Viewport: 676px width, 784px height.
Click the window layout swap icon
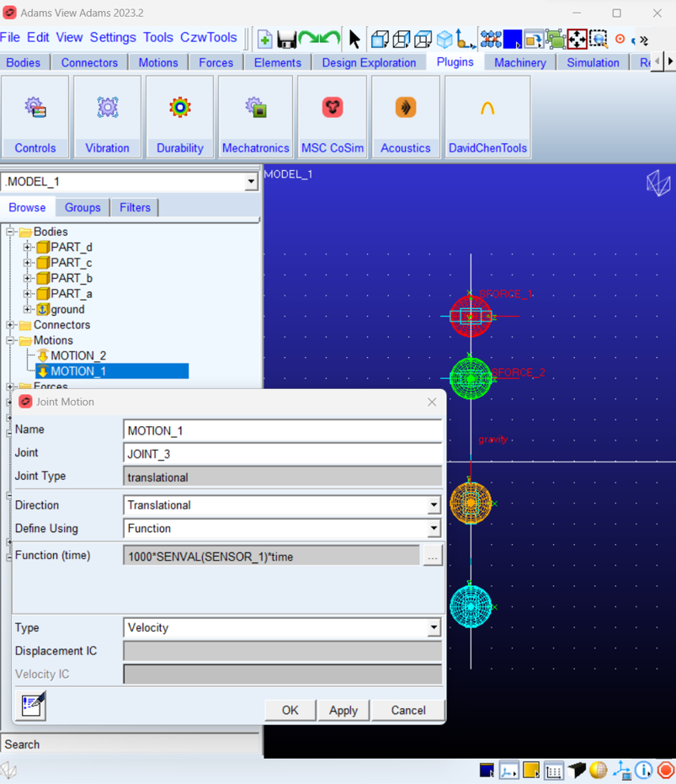coord(534,39)
